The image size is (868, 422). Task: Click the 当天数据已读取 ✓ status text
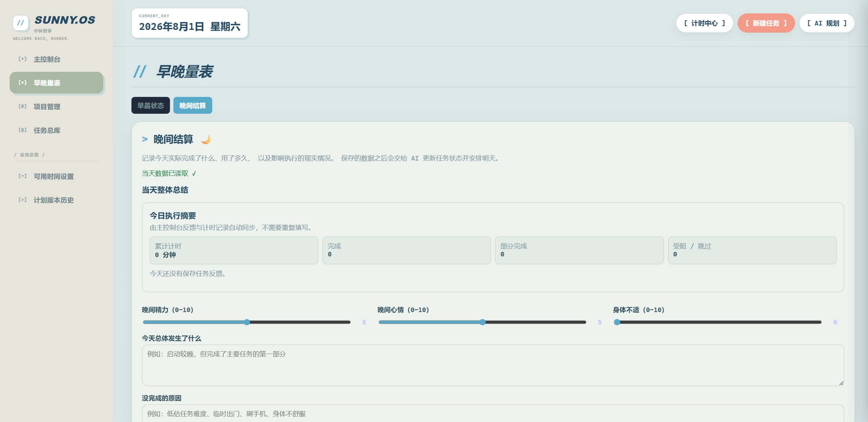pos(169,174)
